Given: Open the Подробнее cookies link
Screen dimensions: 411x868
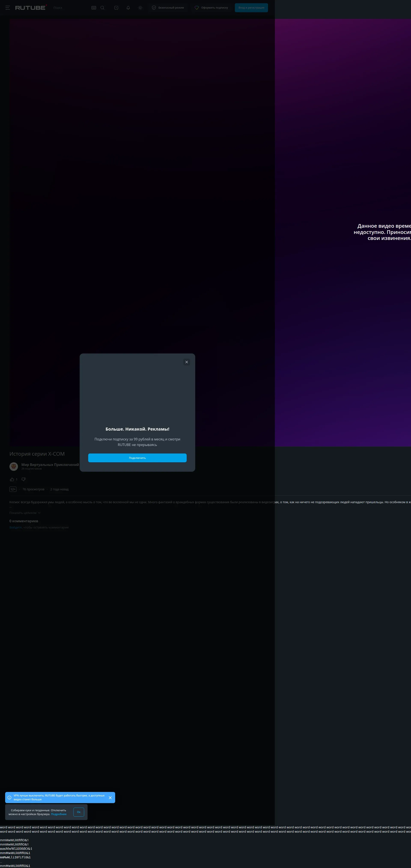Looking at the screenshot, I should pyautogui.click(x=59, y=814).
